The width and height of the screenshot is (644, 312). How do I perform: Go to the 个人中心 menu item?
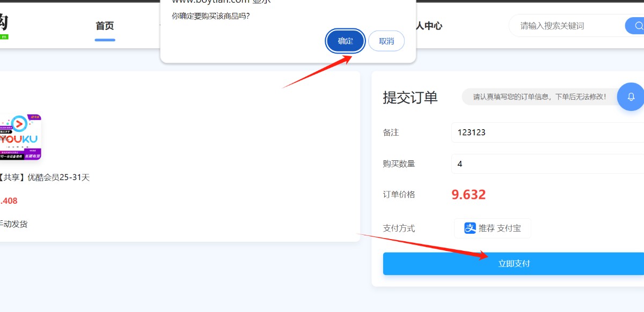(428, 26)
